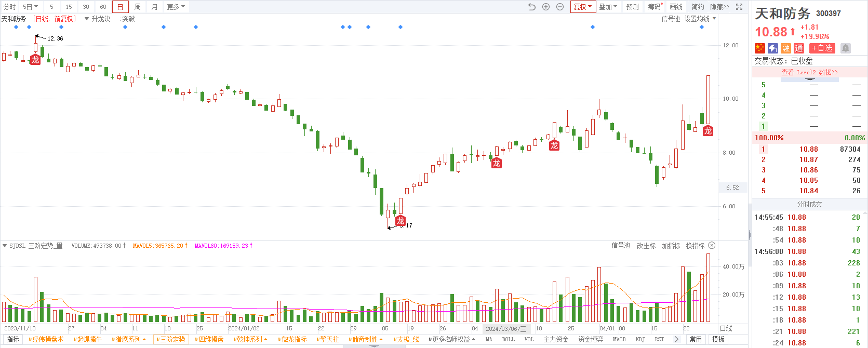Open the 复权 price adjustment dropdown
The image size is (868, 348).
click(x=583, y=7)
